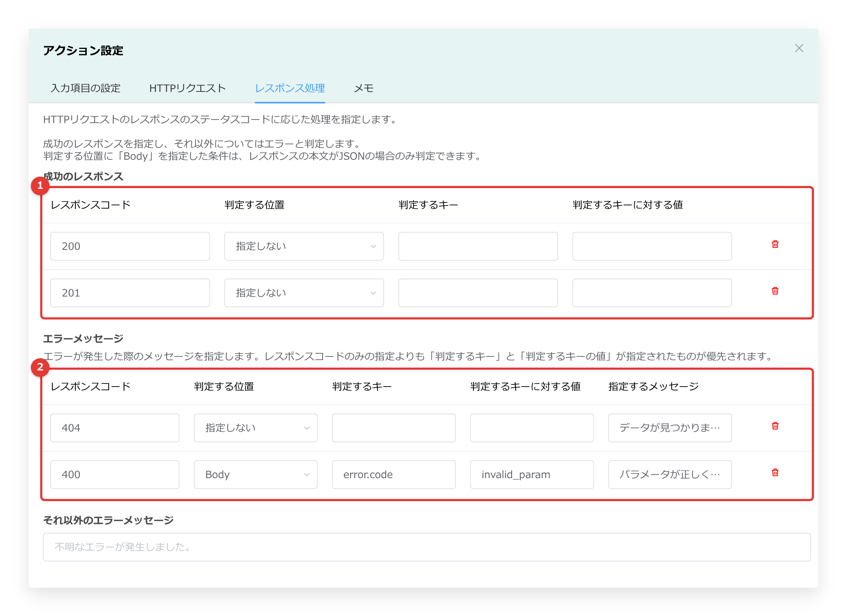Edit the 201 response code field
This screenshot has width=847, height=616.
pyautogui.click(x=130, y=293)
